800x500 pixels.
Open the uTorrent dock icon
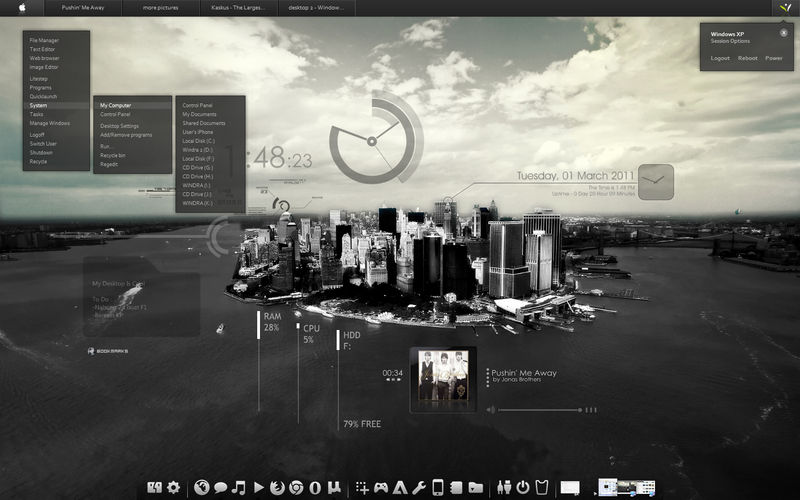[x=334, y=487]
